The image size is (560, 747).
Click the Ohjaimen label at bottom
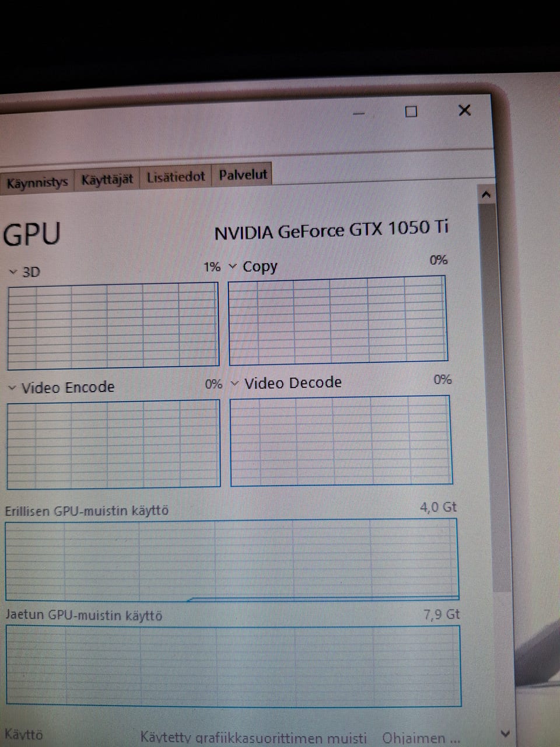pos(421,738)
